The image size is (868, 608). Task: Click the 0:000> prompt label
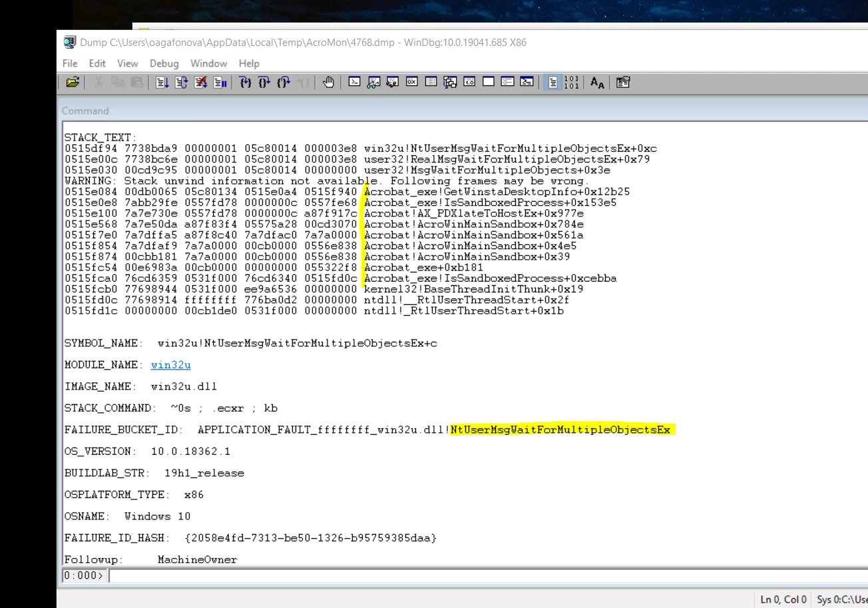pyautogui.click(x=85, y=575)
